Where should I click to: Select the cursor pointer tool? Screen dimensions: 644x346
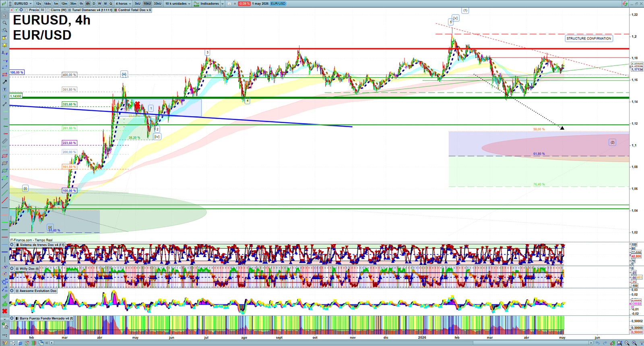tap(4, 16)
